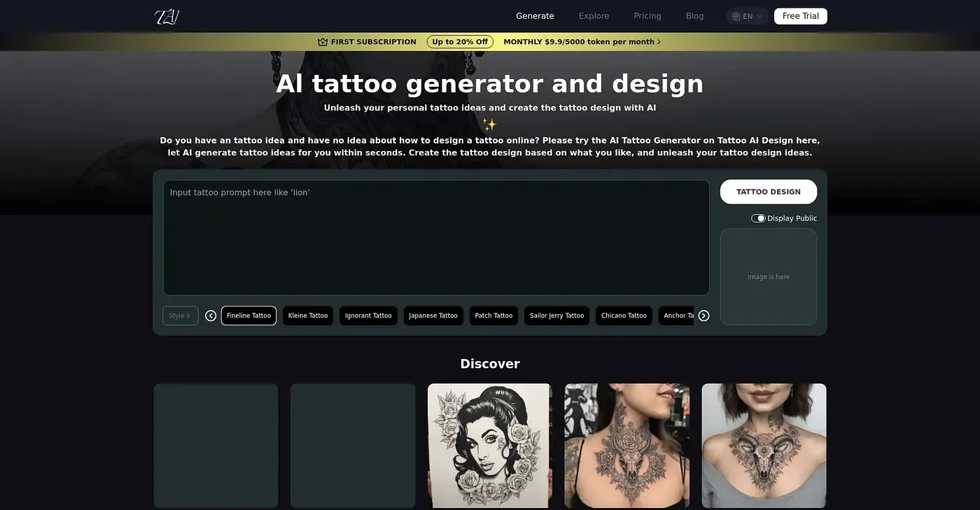Click the Up to 20% Off badge
The height and width of the screenshot is (510, 980).
[460, 42]
